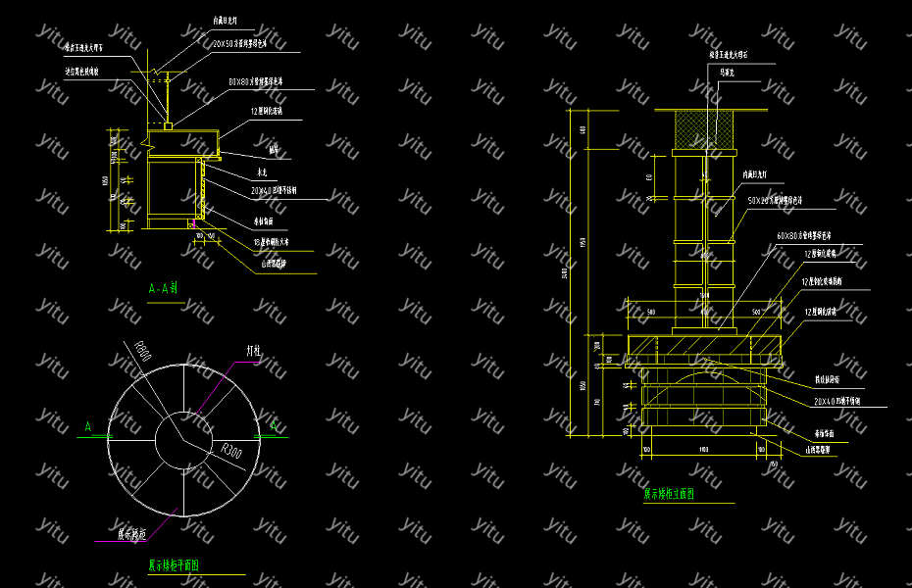Select the small magenta mark at section base
The height and width of the screenshot is (588, 912).
194,224
